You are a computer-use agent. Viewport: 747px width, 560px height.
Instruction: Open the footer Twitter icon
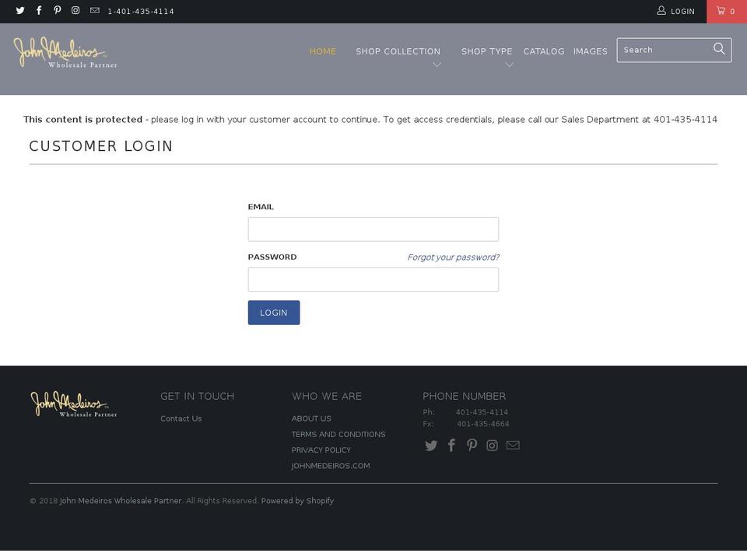pos(431,446)
